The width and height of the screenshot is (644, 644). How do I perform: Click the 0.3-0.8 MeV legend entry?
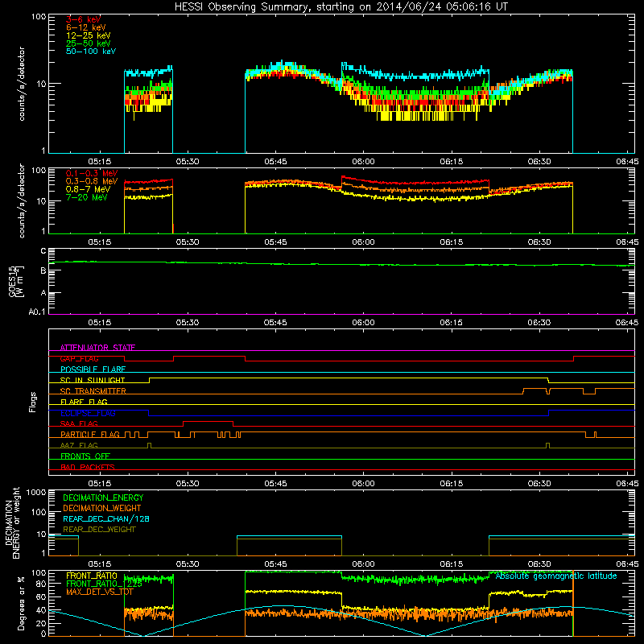pos(92,181)
